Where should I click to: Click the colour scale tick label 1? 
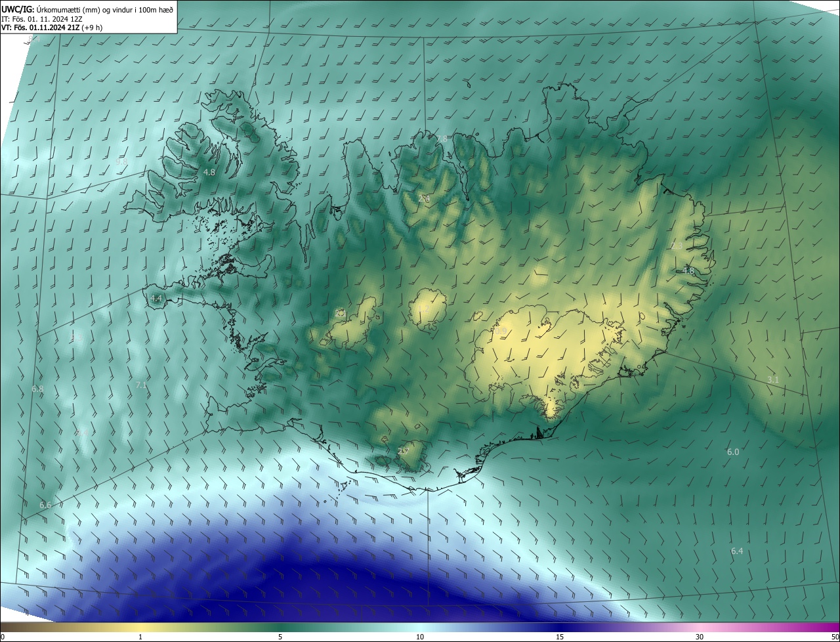tap(140, 637)
